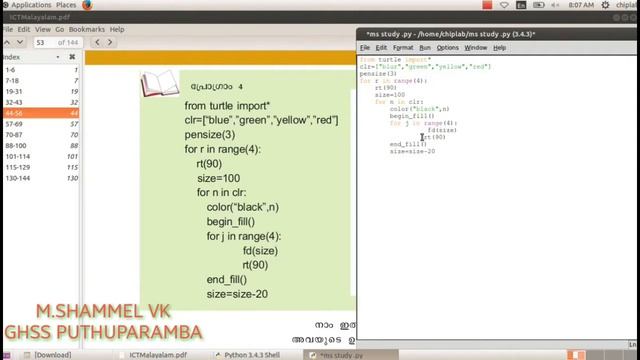The height and width of the screenshot is (360, 640).
Task: Open Help menu in IDLE editor
Action: point(499,48)
